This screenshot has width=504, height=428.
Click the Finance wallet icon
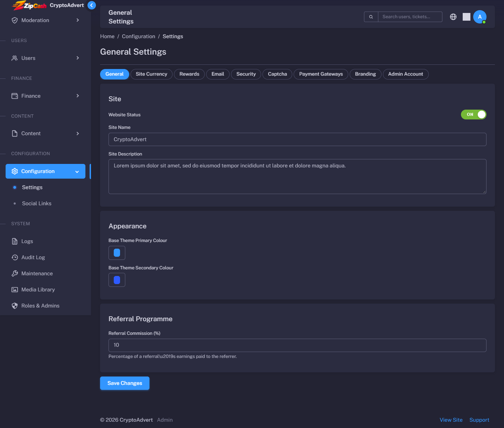pos(15,96)
